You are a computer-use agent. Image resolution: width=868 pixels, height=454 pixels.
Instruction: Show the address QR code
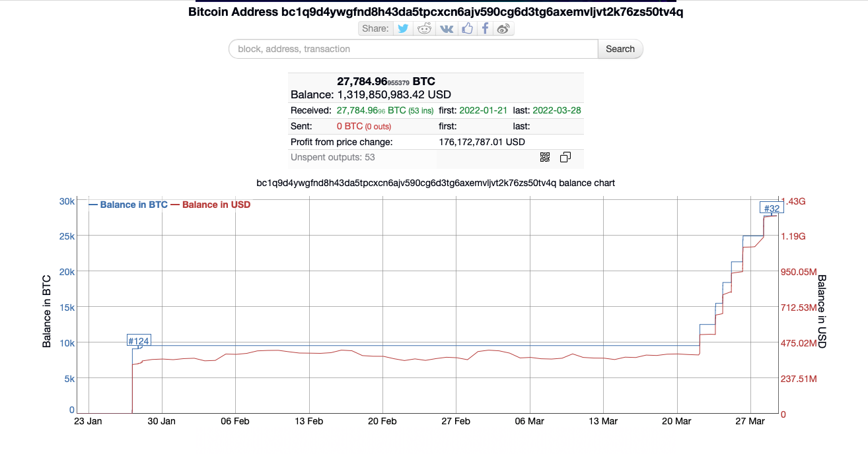[545, 157]
